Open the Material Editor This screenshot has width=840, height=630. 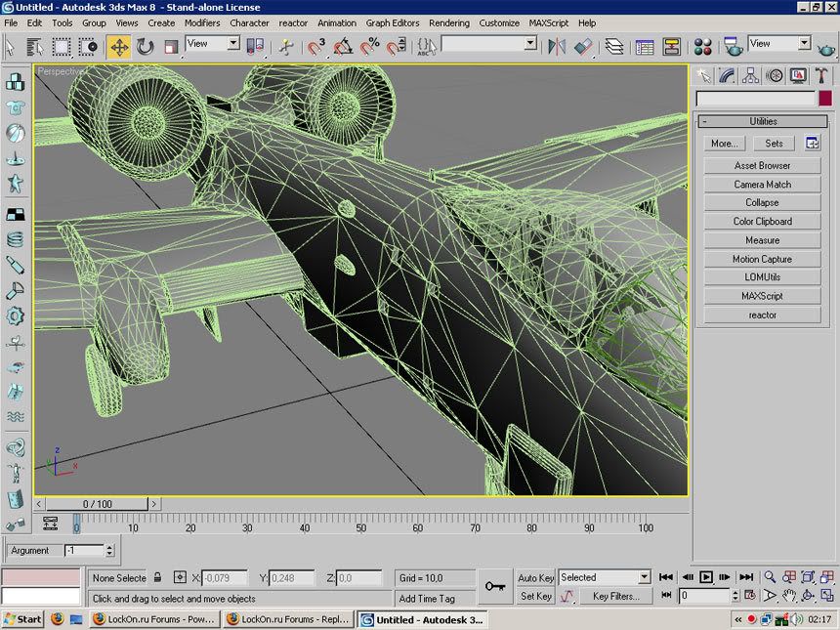[701, 46]
